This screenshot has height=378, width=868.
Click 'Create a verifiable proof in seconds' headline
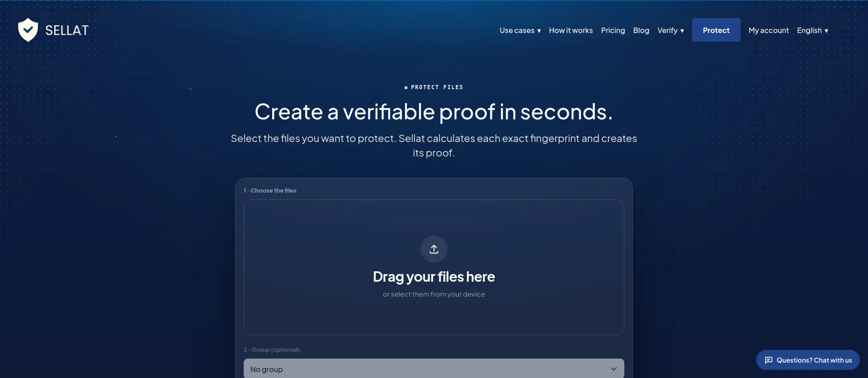(434, 112)
